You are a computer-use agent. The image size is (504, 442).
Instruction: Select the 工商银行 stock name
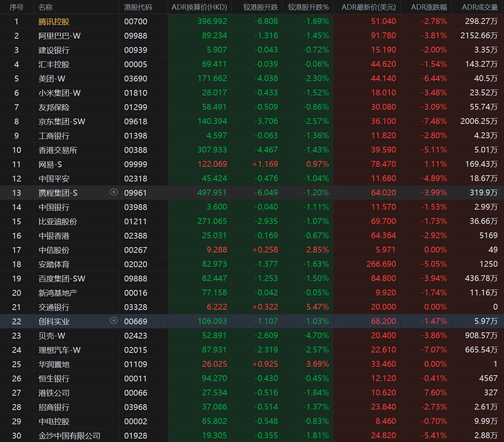point(54,136)
